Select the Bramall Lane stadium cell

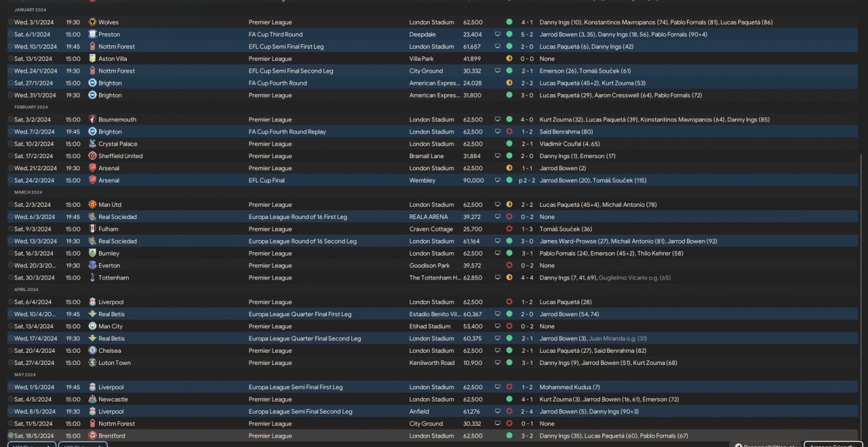click(x=427, y=157)
